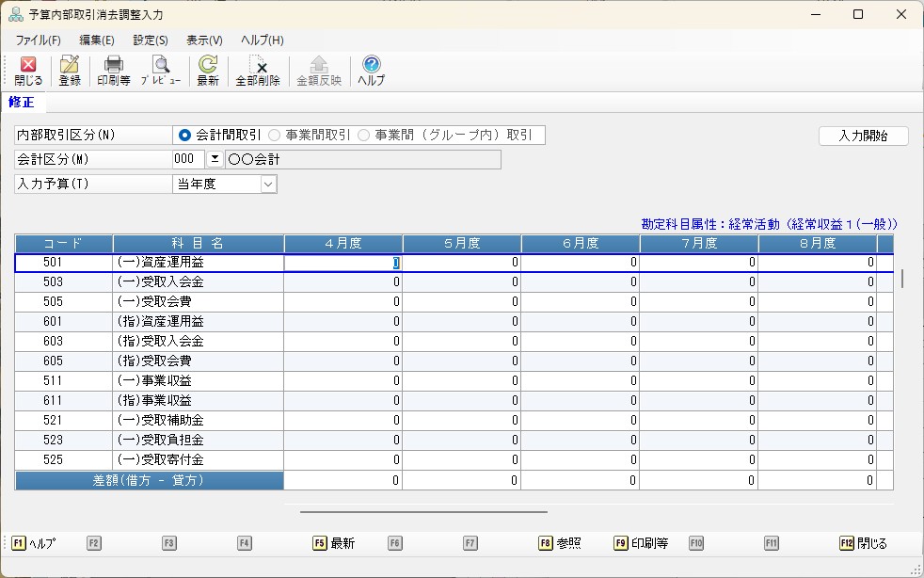Viewport: 924px width, 578px height.
Task: Open 印刷等 (Print) from the toolbar
Action: [x=113, y=71]
